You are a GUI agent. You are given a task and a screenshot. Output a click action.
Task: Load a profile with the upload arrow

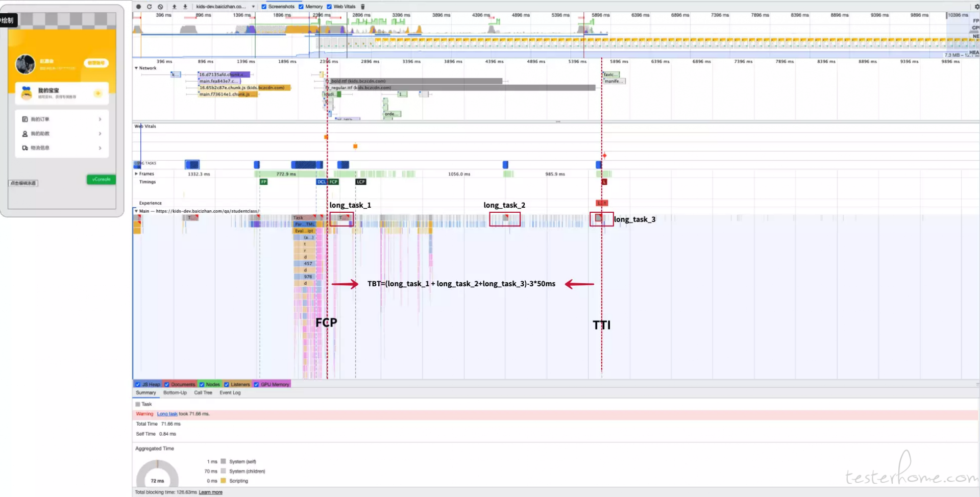[x=174, y=7]
